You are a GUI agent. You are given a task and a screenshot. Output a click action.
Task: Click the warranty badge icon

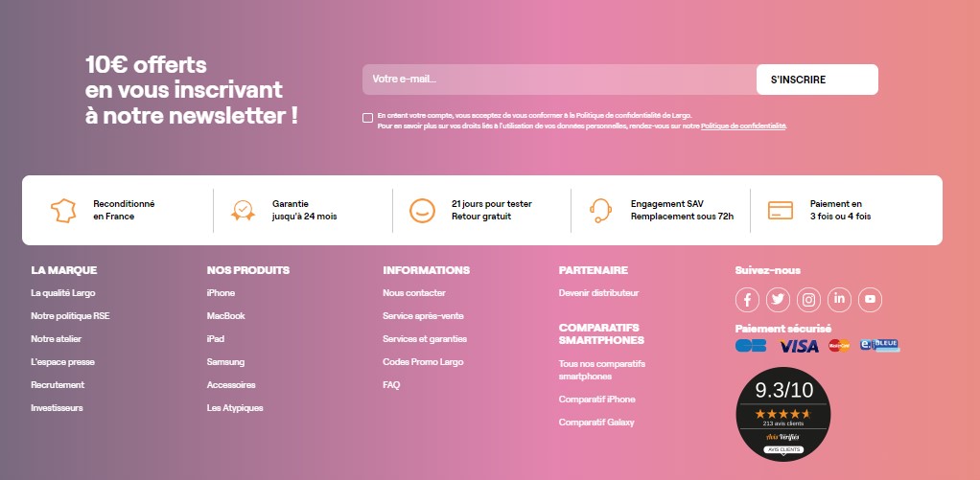coord(243,210)
